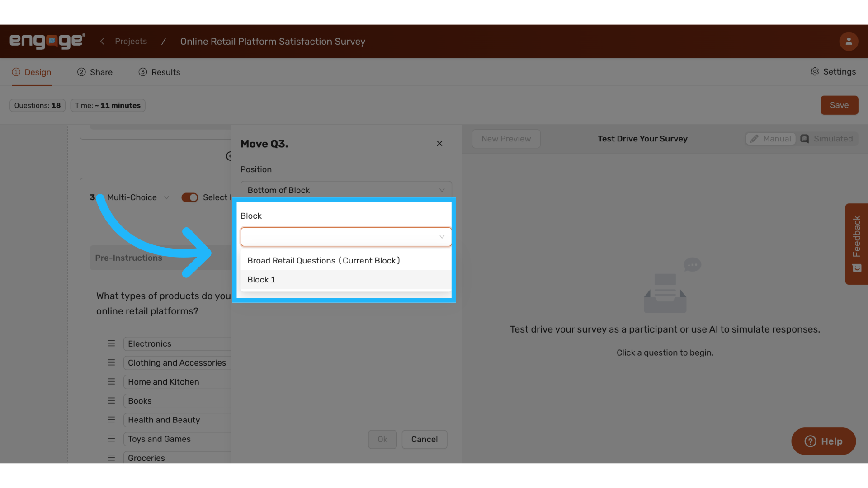Click drag handle beside Clothing and Accessories

(111, 362)
